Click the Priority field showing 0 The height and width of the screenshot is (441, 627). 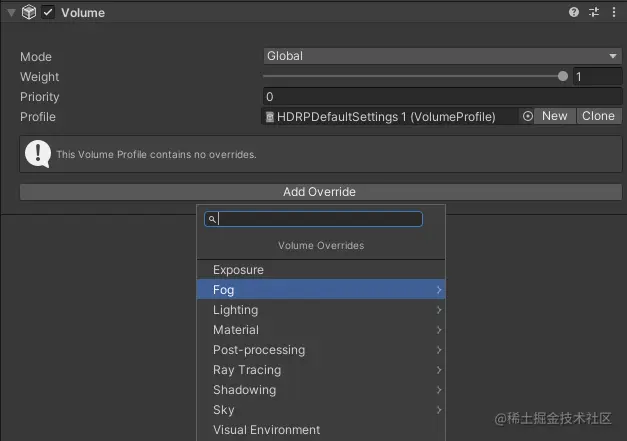(442, 96)
